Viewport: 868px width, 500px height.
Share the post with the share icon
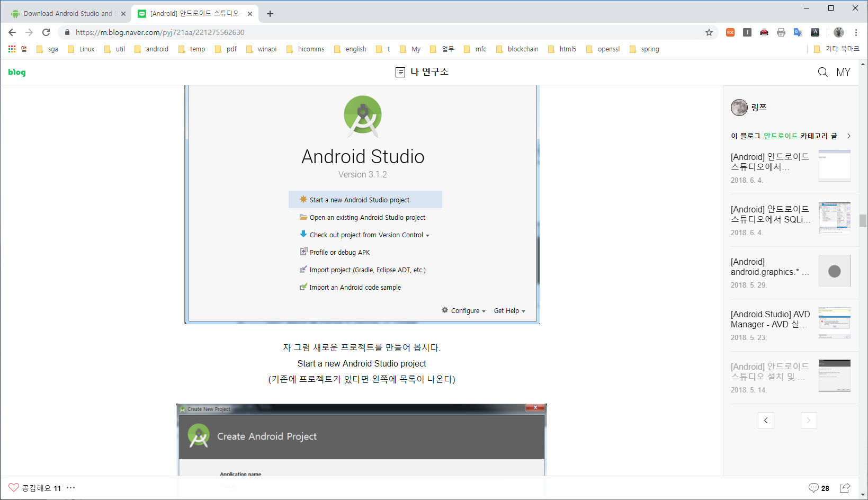[x=845, y=488]
